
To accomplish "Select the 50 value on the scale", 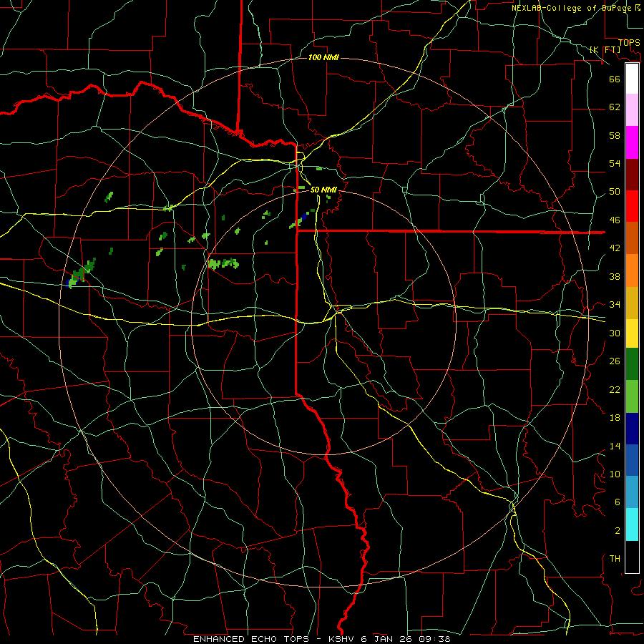I will click(615, 192).
